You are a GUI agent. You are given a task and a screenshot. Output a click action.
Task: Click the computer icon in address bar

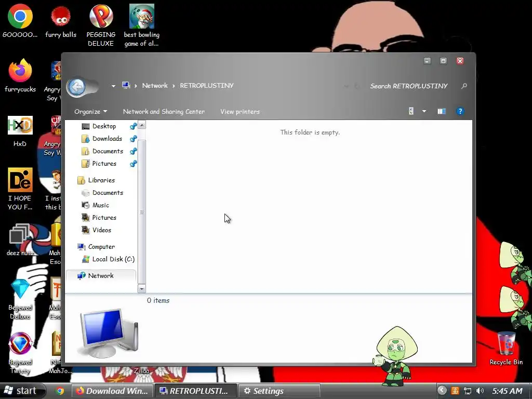tap(126, 85)
